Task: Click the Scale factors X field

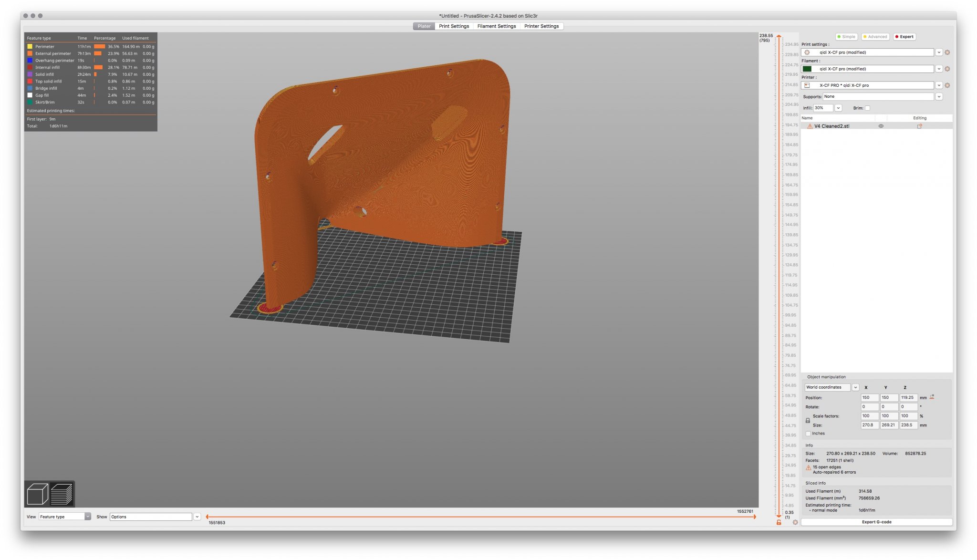Action: pyautogui.click(x=869, y=416)
